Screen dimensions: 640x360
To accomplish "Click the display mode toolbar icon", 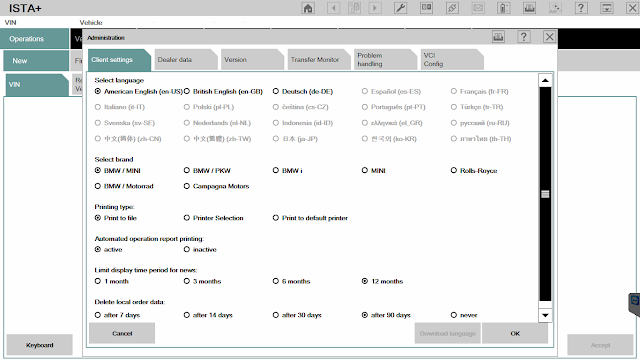I will [427, 8].
